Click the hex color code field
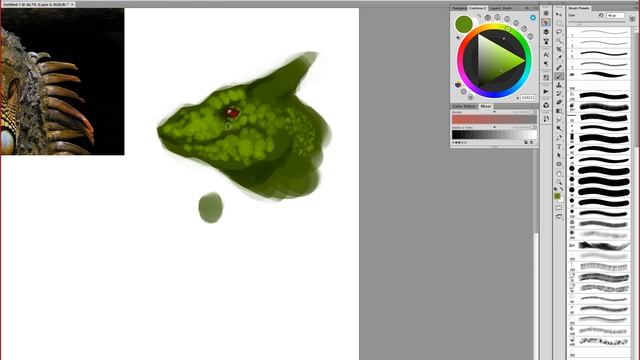640x360 pixels. click(x=528, y=98)
